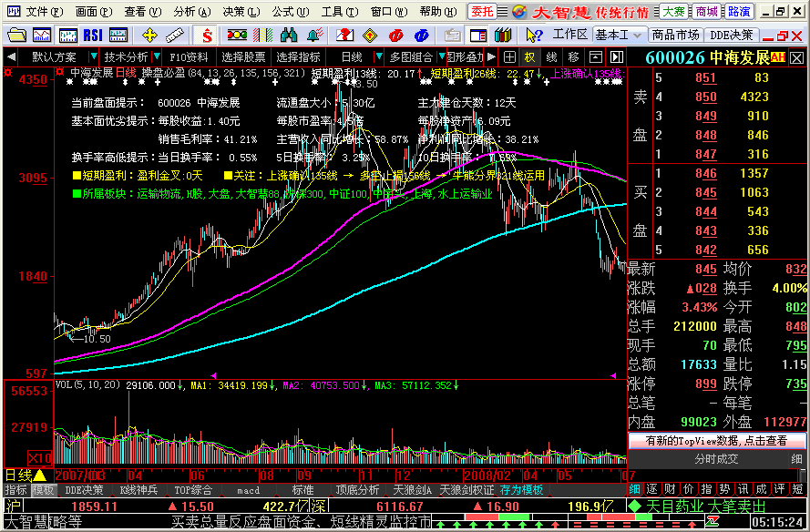Click the list lines icon next to 委托

click(x=503, y=11)
